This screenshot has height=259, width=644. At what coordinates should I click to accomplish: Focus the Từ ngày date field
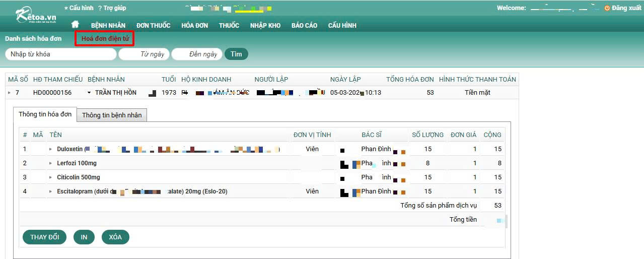tap(144, 54)
